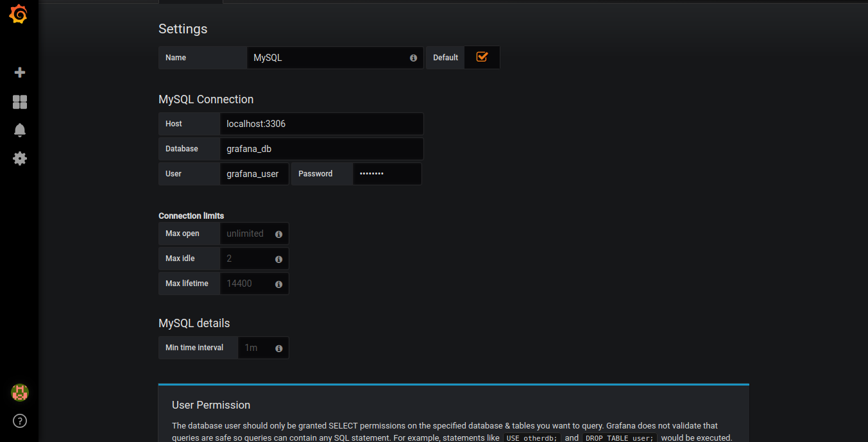The height and width of the screenshot is (442, 868).
Task: Select the User Permission heading
Action: 211,405
